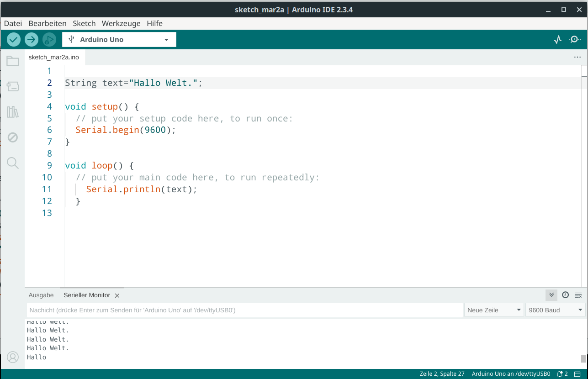
Task: Toggle autoscroll in serial monitor
Action: (551, 295)
